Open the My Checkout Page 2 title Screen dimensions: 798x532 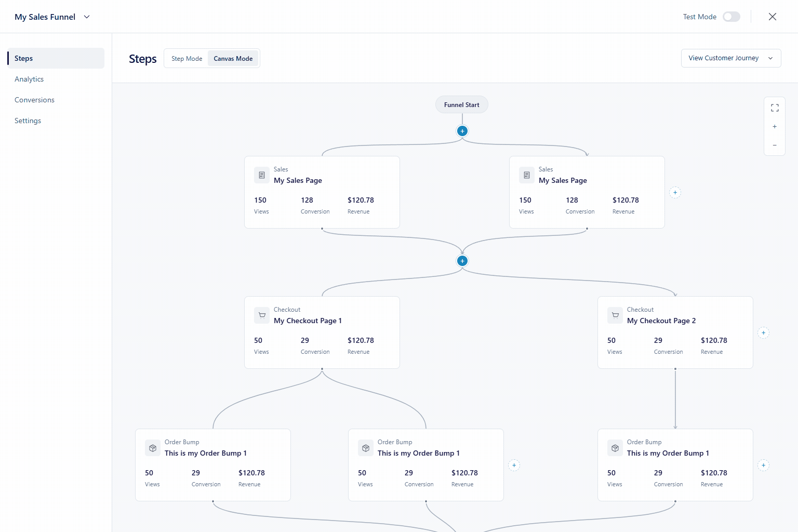pos(661,321)
